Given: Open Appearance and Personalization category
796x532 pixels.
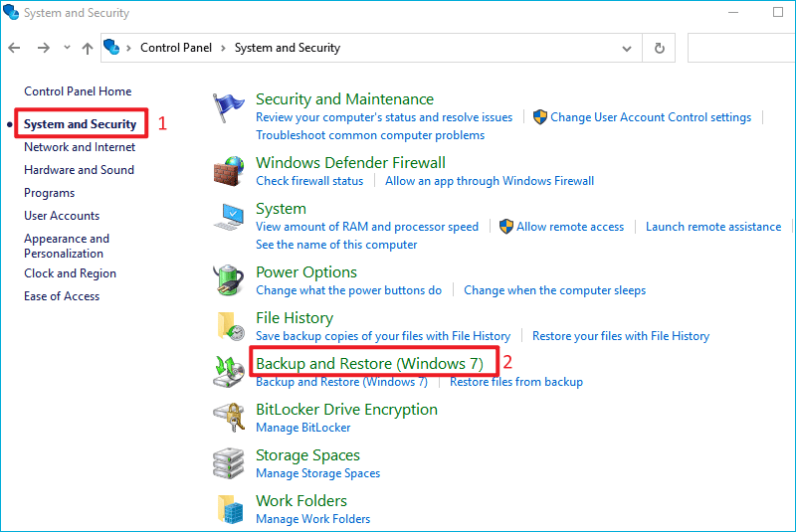Looking at the screenshot, I should coord(67,246).
